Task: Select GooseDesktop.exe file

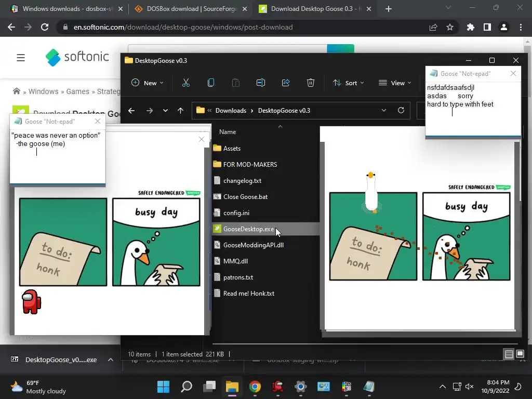Action: [248, 229]
